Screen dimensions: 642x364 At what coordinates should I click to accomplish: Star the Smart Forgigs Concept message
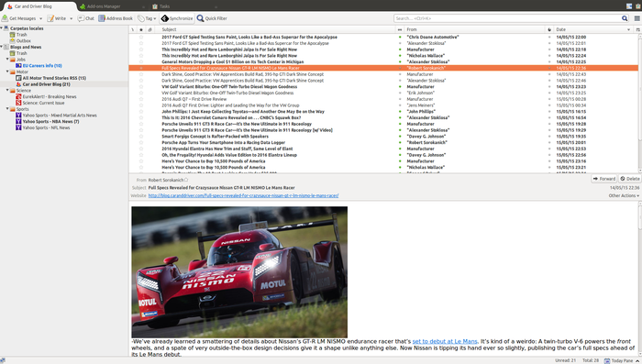pyautogui.click(x=141, y=137)
